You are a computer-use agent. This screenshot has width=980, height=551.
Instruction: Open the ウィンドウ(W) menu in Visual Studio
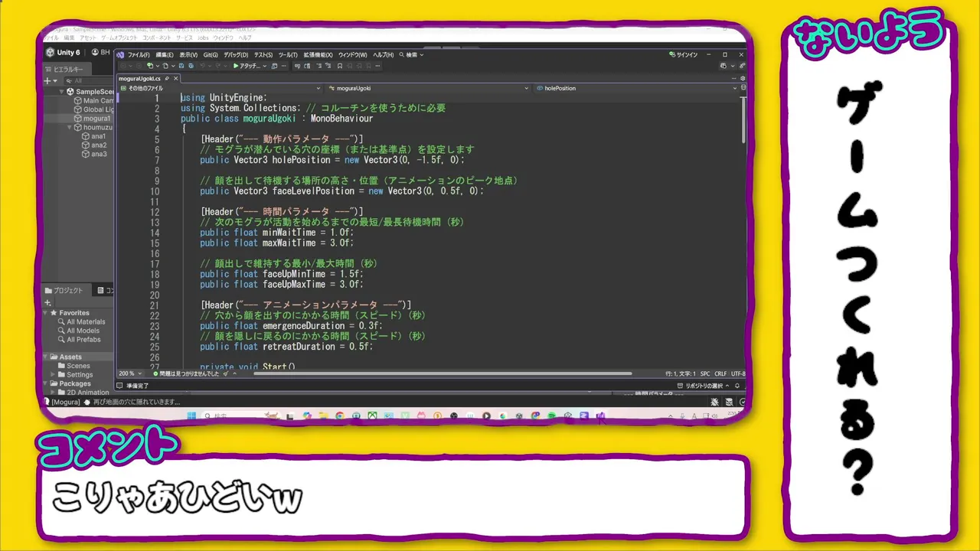pyautogui.click(x=353, y=55)
